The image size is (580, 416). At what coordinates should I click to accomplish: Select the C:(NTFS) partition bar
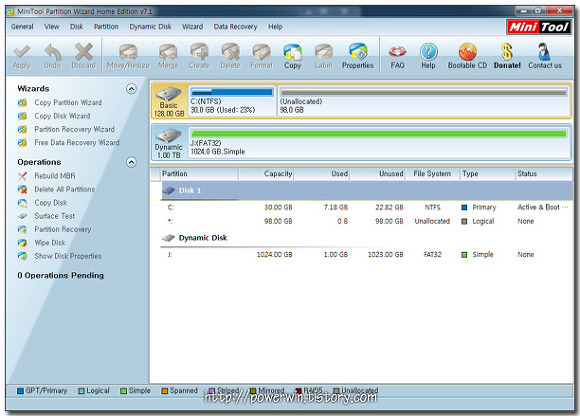coord(232,101)
